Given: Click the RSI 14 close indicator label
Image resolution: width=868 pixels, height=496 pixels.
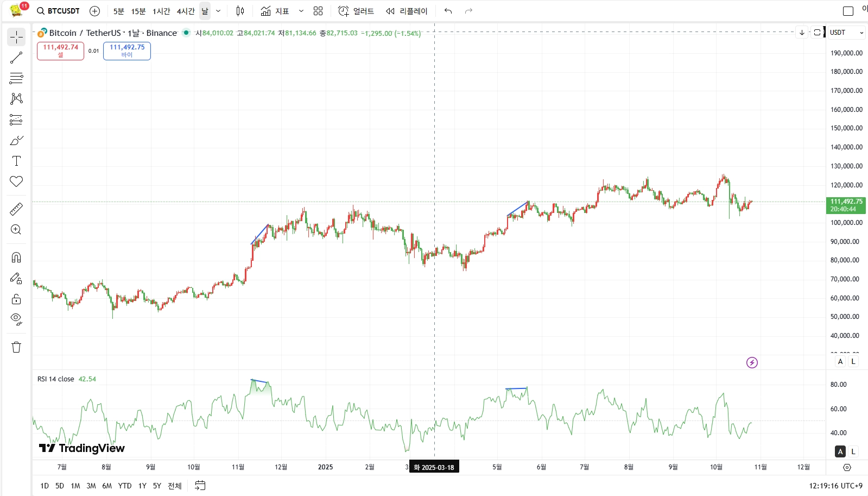Looking at the screenshot, I should click(56, 379).
